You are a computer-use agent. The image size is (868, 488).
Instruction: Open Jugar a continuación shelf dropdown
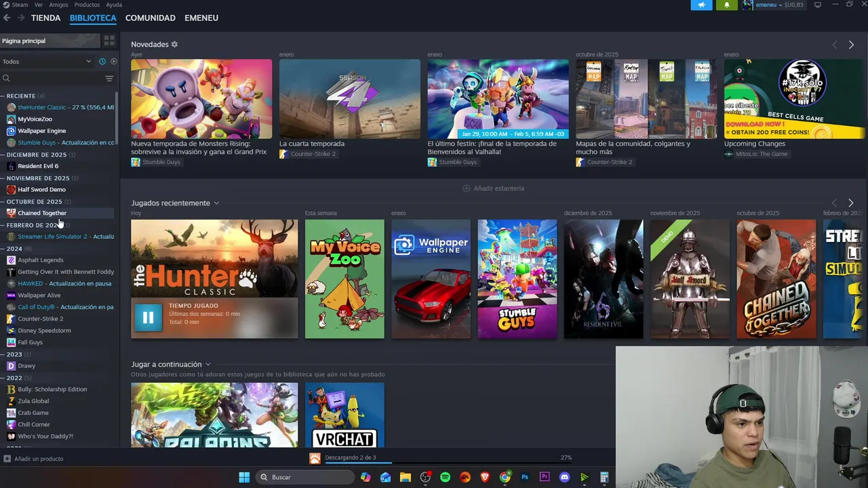[x=208, y=365]
